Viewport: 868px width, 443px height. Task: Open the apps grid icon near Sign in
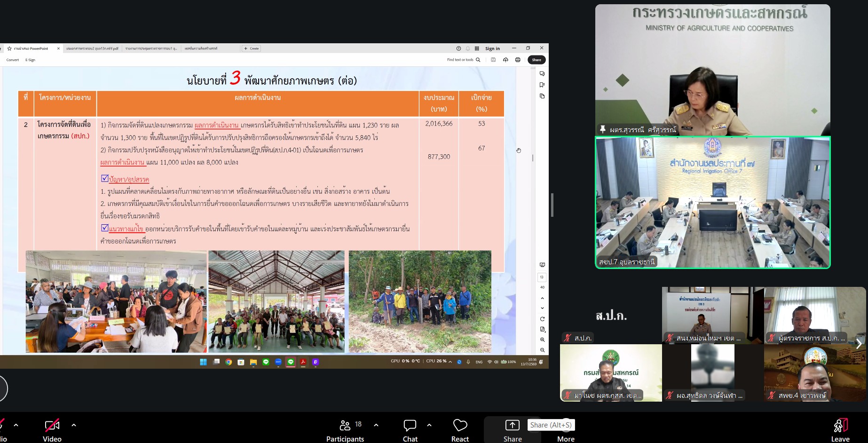point(477,48)
